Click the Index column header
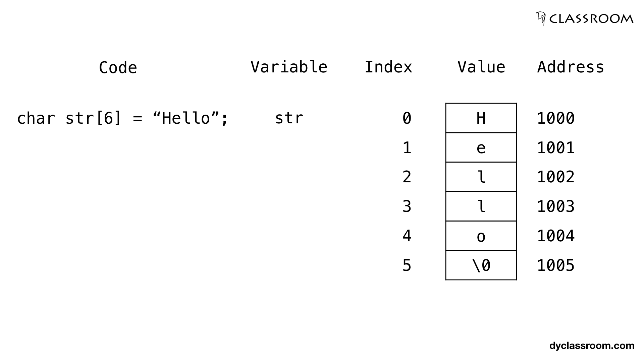The height and width of the screenshot is (362, 644). click(x=389, y=67)
